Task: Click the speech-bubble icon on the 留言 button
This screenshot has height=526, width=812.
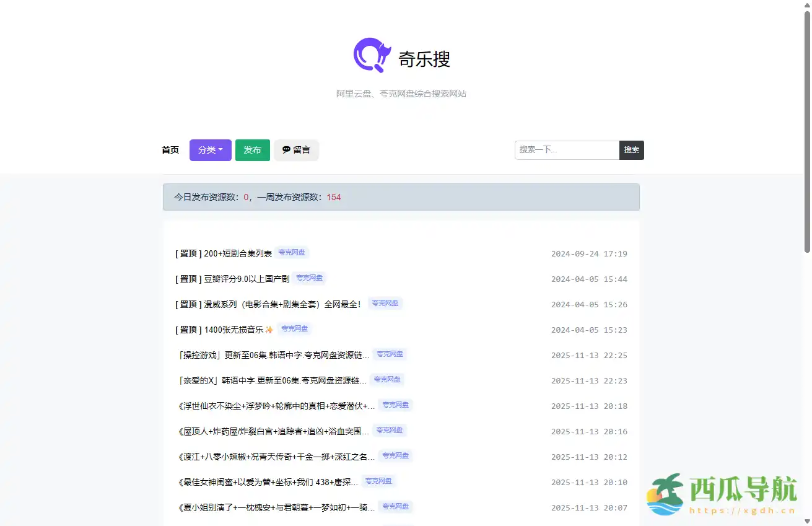Action: click(286, 149)
